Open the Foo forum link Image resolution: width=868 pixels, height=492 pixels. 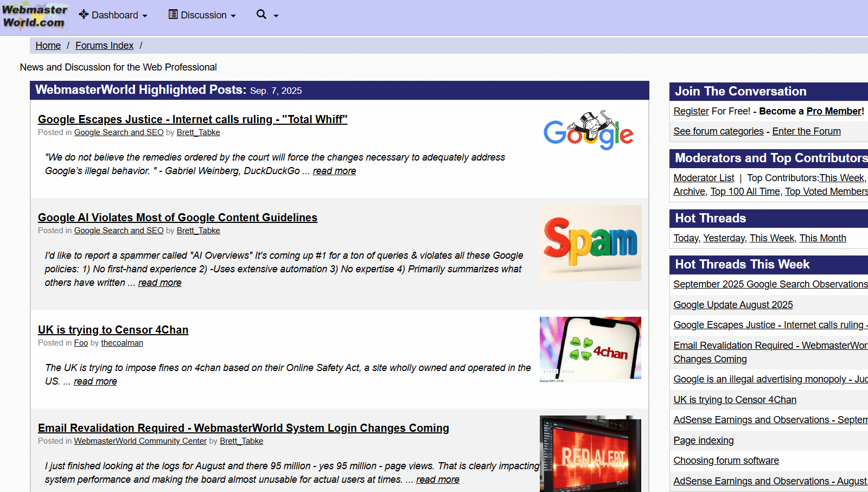[x=81, y=343]
